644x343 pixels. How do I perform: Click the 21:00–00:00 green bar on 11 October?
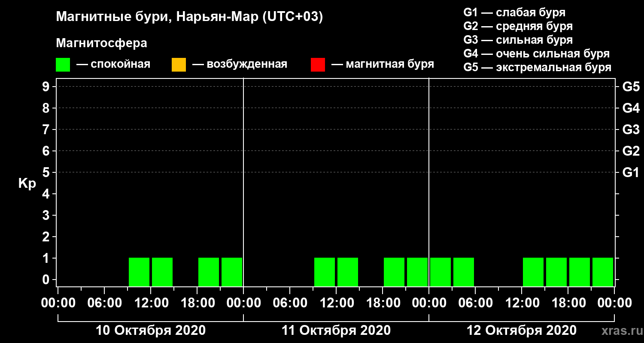coord(417,272)
